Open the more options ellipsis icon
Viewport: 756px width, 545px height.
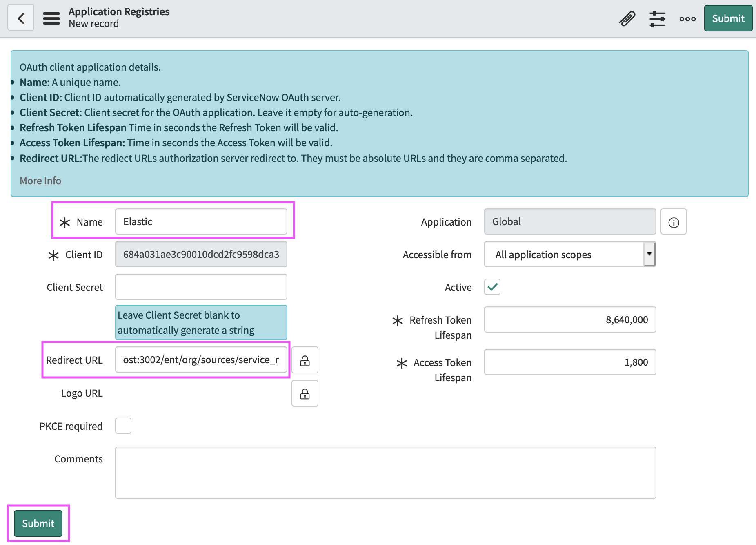click(x=687, y=19)
